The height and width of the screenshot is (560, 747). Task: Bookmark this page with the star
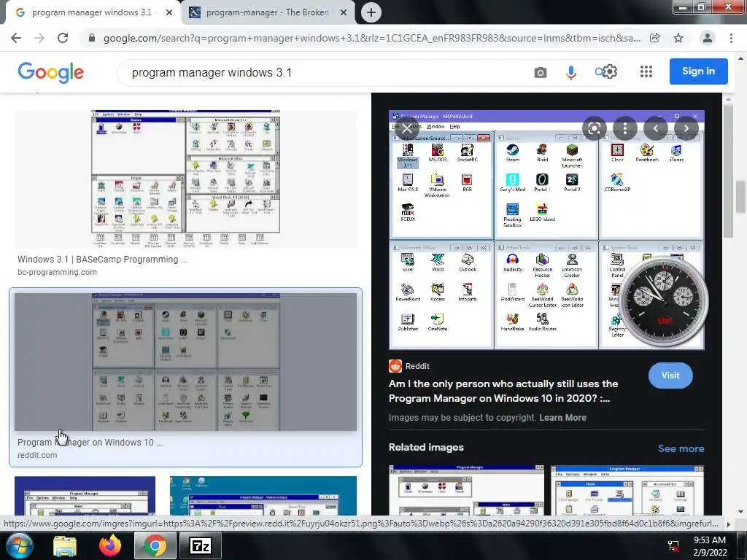(x=678, y=38)
